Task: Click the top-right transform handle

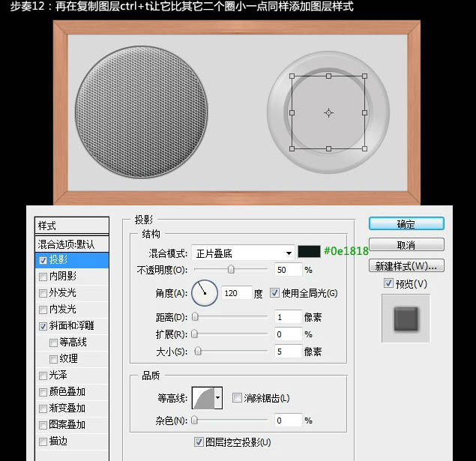Action: pyautogui.click(x=364, y=76)
